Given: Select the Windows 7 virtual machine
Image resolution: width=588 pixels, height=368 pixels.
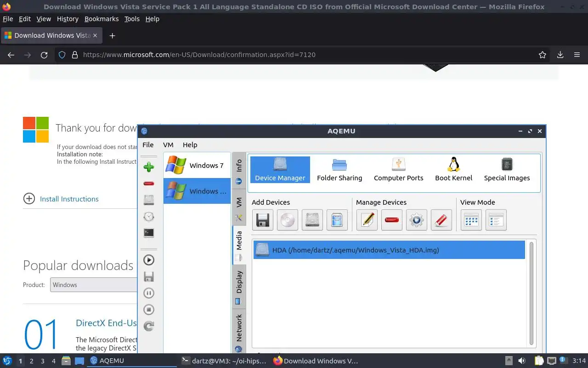Looking at the screenshot, I should click(x=197, y=165).
